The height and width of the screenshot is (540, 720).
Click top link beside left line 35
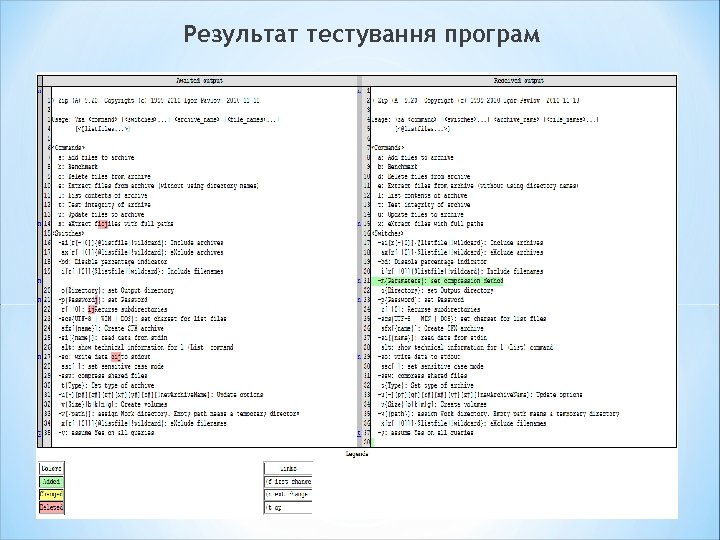pos(39,433)
